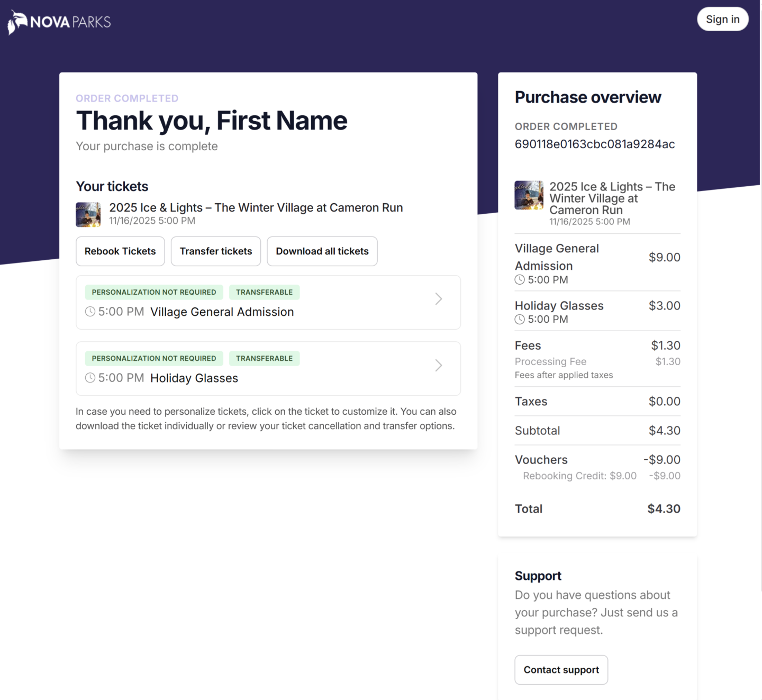Click the clock icon under Village General Admission in overview
This screenshot has height=700, width=762.
[x=519, y=279]
